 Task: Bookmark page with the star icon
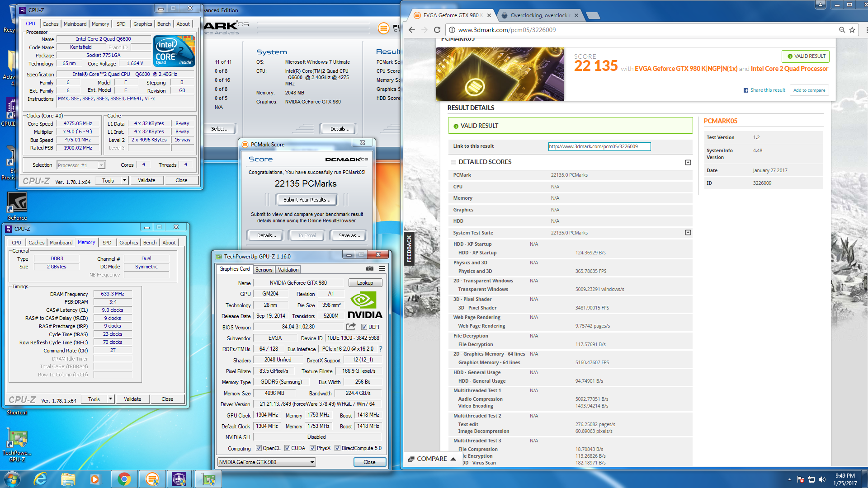[852, 30]
